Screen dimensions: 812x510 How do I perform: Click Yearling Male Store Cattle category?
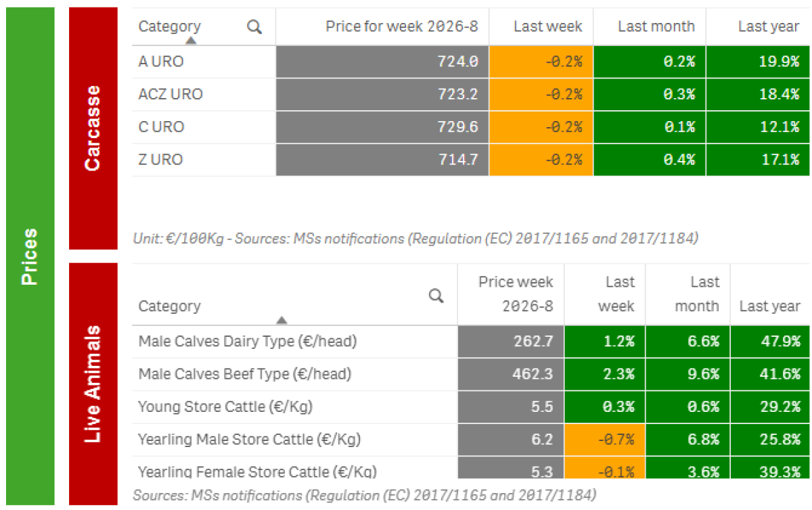coord(249,440)
